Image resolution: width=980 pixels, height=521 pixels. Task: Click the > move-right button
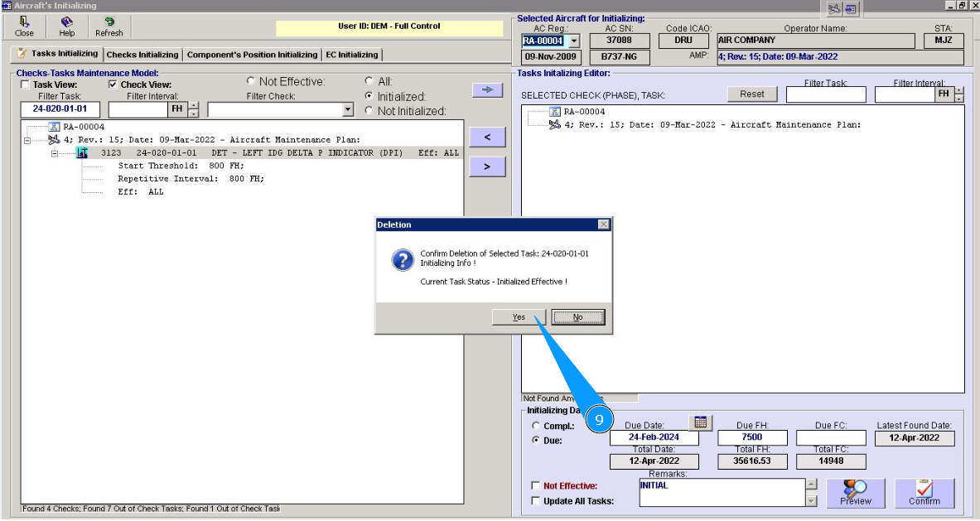487,166
